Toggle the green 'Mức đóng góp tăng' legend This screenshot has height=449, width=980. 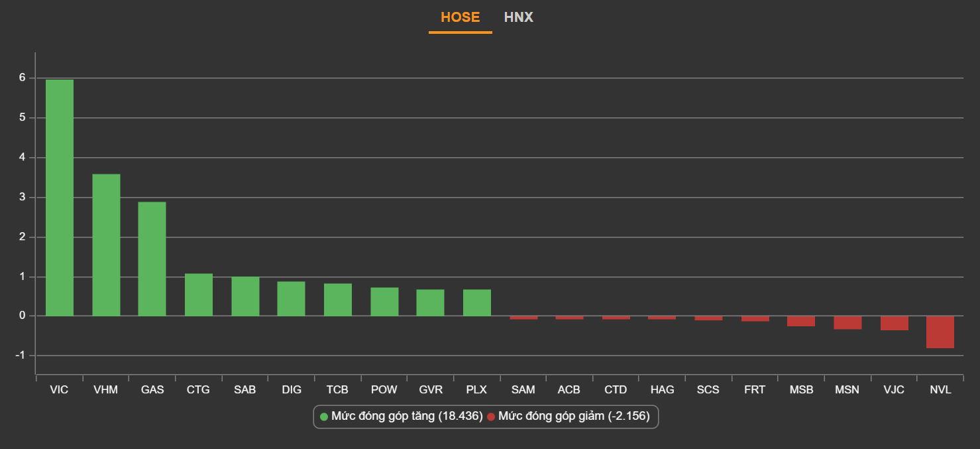click(x=401, y=417)
